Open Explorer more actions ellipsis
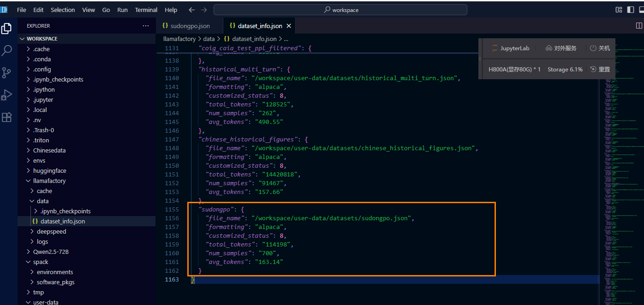The image size is (644, 305). point(146,26)
